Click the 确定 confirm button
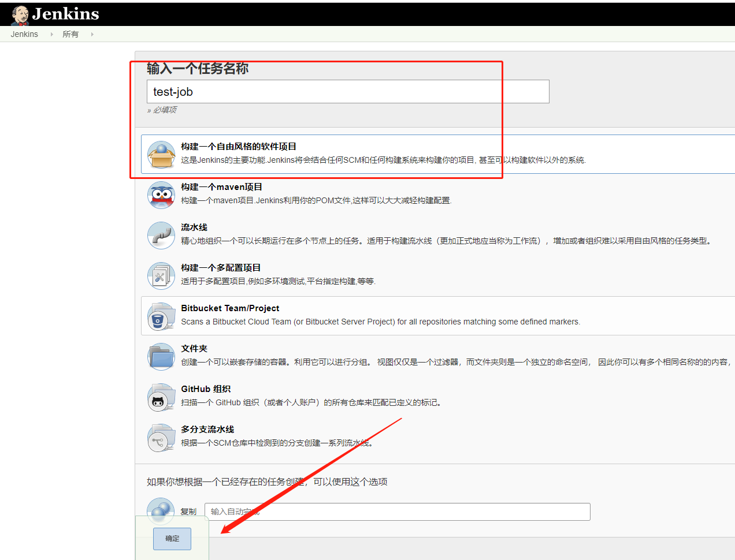735x560 pixels. coord(172,539)
